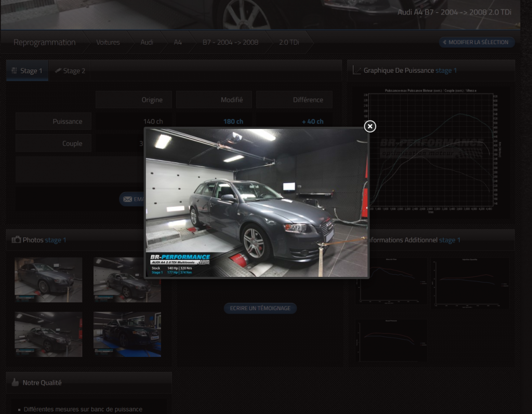Click the wrench icon on the Stage 2 tab
This screenshot has height=414, width=532.
58,71
